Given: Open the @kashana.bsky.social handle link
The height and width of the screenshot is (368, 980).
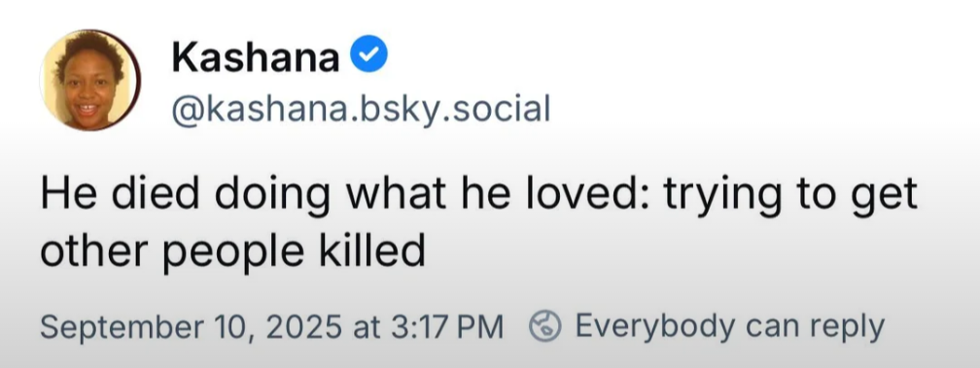Looking at the screenshot, I should 361,110.
